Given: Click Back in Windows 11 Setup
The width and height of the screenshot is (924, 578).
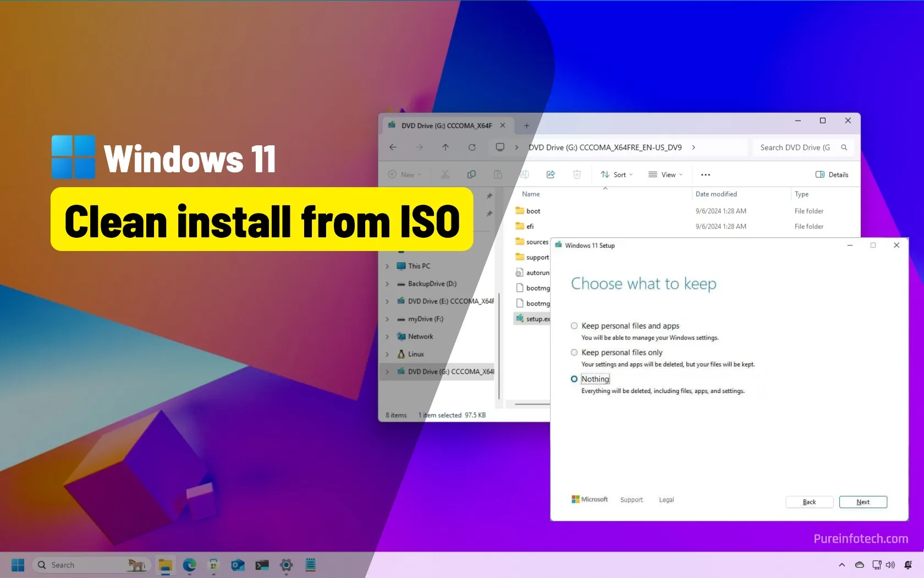Looking at the screenshot, I should coord(809,502).
